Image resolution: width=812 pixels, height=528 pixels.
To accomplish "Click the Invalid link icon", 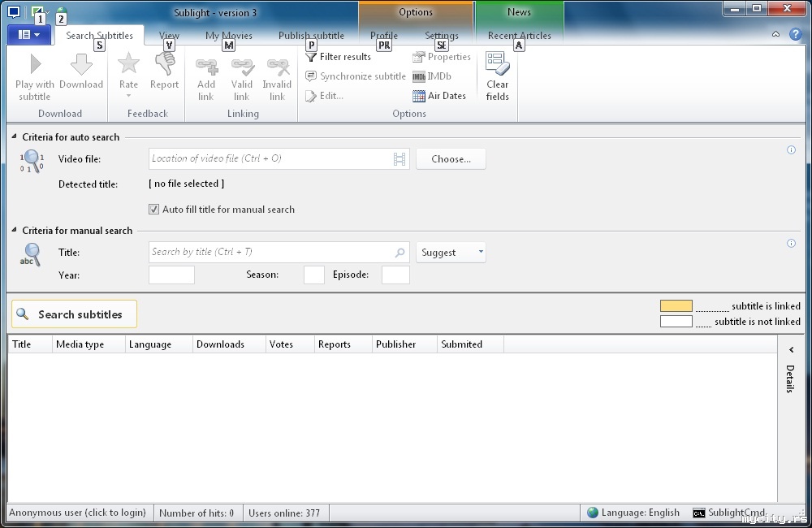I will (x=278, y=67).
